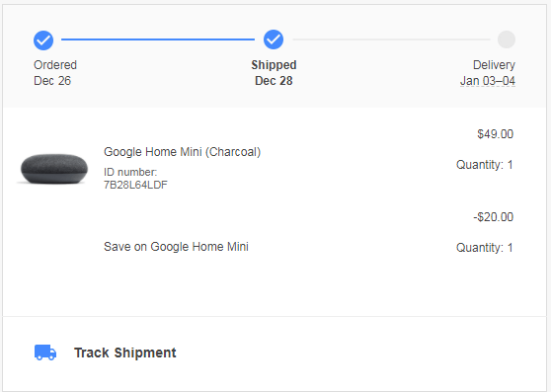551x392 pixels.
Task: Click the Shipped step checkmark icon
Action: pos(274,39)
